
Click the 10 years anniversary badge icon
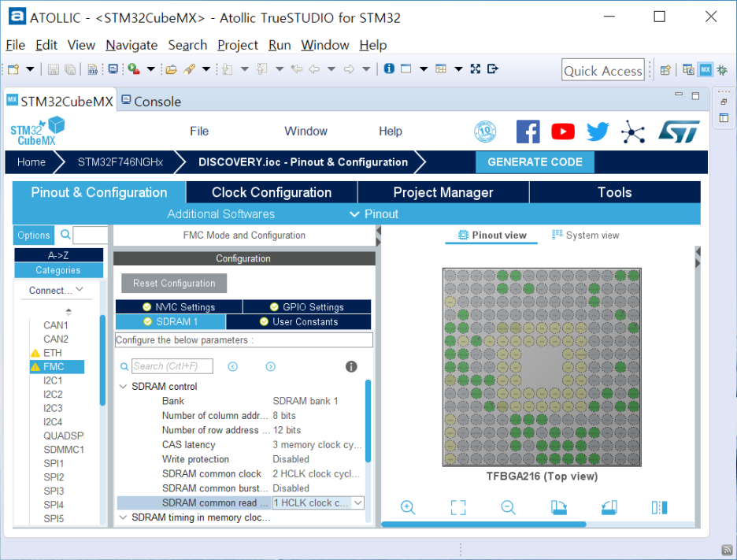485,132
